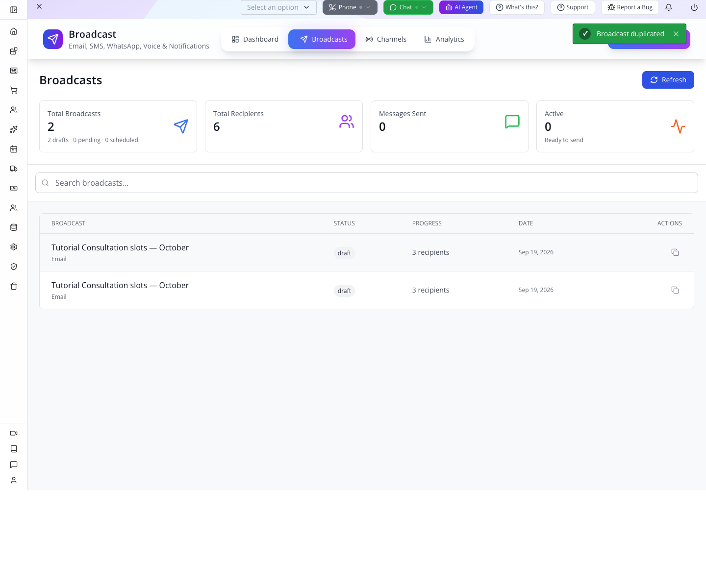Open the single-user profile sidebar icon
The height and width of the screenshot is (588, 706).
click(14, 480)
